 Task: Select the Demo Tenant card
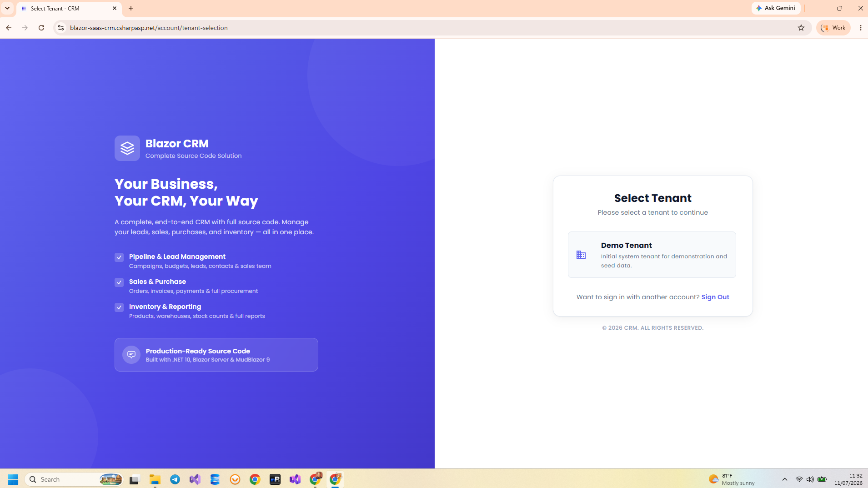click(652, 255)
